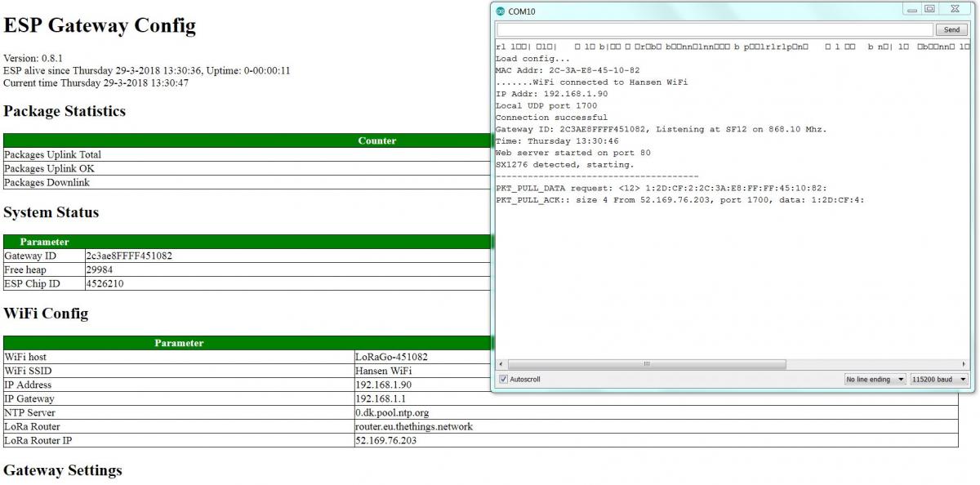
Task: Click the right arrow of horizontal scrollbar
Action: pos(964,364)
